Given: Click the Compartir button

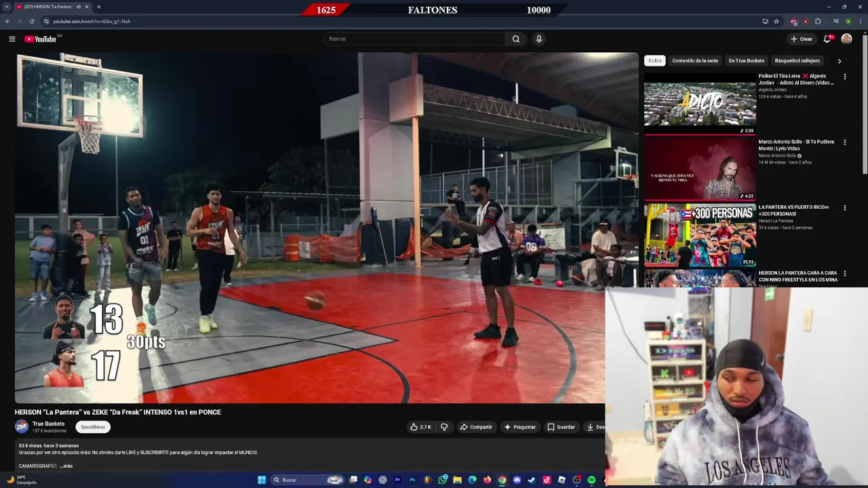Looking at the screenshot, I should click(476, 427).
